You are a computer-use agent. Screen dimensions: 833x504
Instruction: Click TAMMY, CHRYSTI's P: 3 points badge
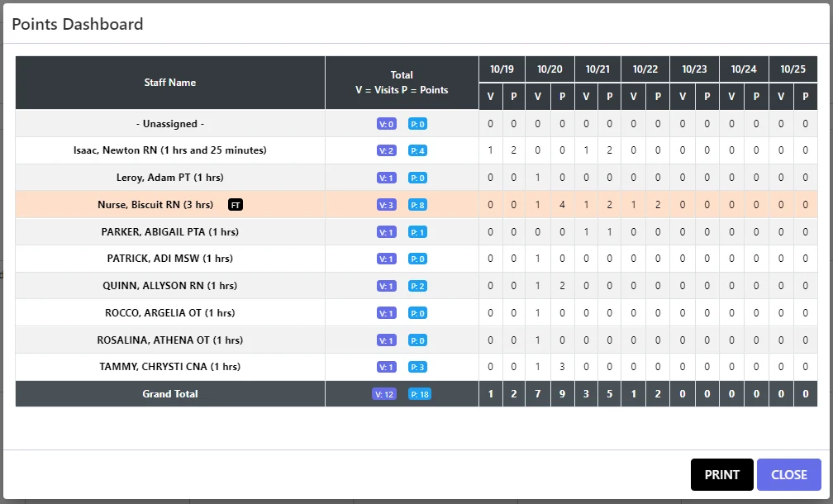coord(417,367)
